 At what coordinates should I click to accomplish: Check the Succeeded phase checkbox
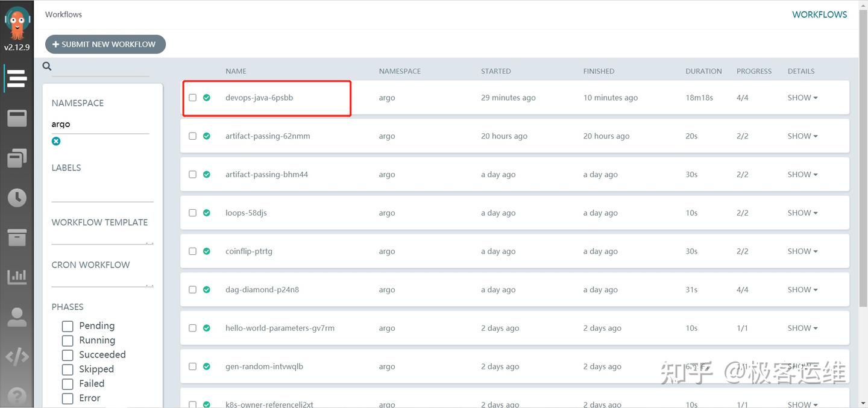click(67, 354)
